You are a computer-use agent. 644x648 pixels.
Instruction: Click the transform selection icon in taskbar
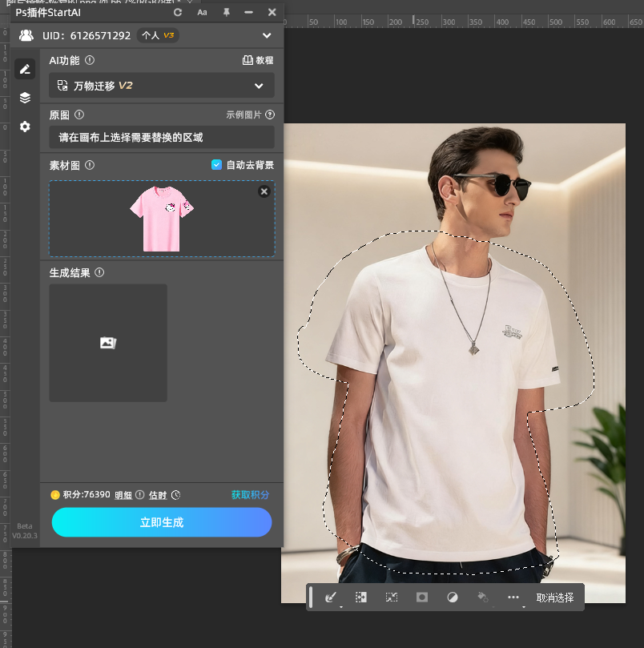pyautogui.click(x=392, y=598)
